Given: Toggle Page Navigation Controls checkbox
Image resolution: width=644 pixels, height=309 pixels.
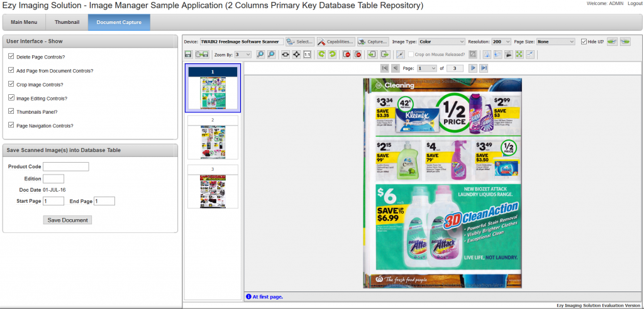Looking at the screenshot, I should click(x=11, y=125).
